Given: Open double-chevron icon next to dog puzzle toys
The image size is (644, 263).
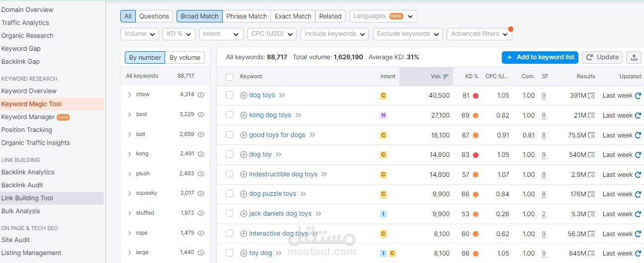Looking at the screenshot, I should click(303, 194).
